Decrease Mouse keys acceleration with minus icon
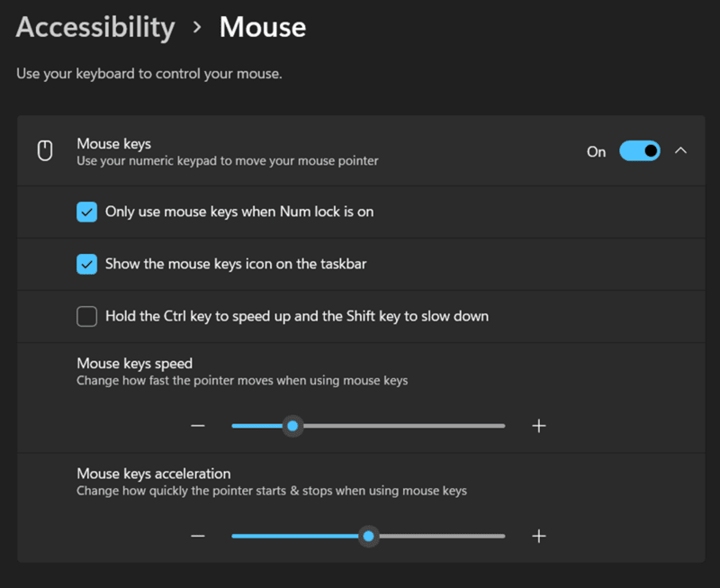The image size is (720, 588). [x=198, y=536]
